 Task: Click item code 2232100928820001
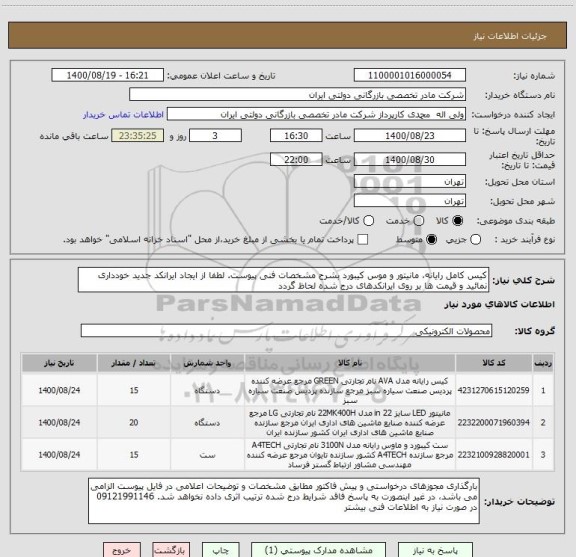pos(493,455)
